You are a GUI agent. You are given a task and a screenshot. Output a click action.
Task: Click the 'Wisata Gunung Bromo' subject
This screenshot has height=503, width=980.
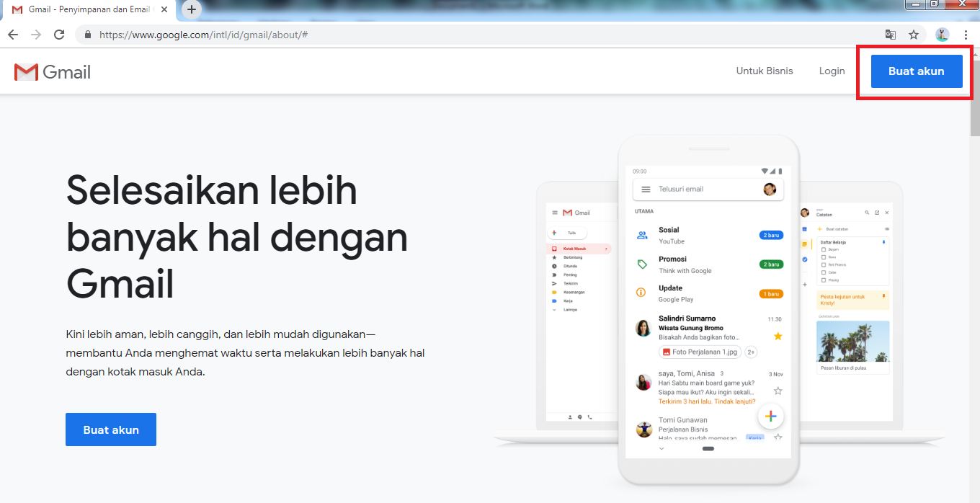pos(690,328)
